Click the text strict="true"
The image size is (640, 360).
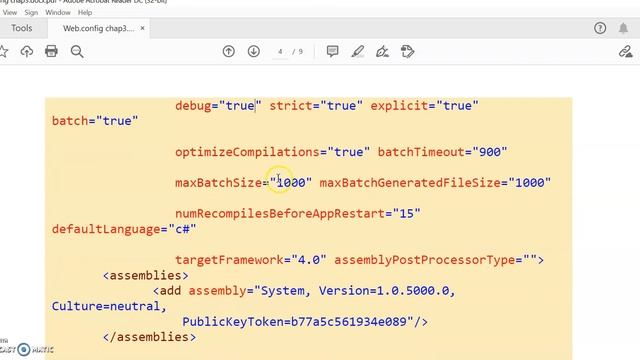[x=316, y=106]
